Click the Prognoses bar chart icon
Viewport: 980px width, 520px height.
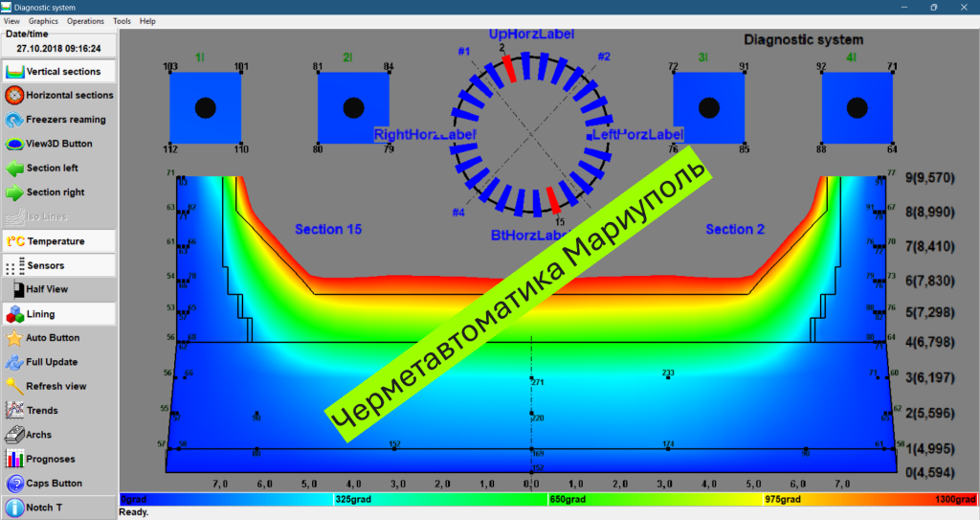[14, 460]
